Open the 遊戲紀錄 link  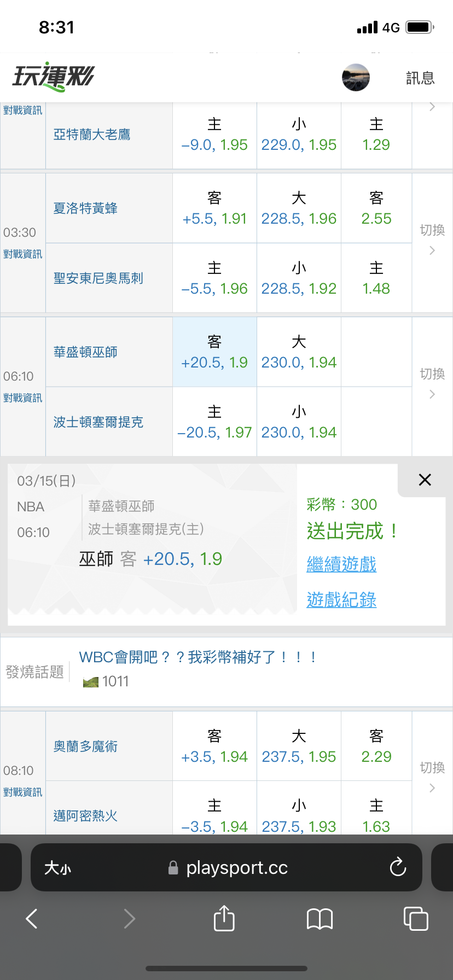[x=341, y=600]
